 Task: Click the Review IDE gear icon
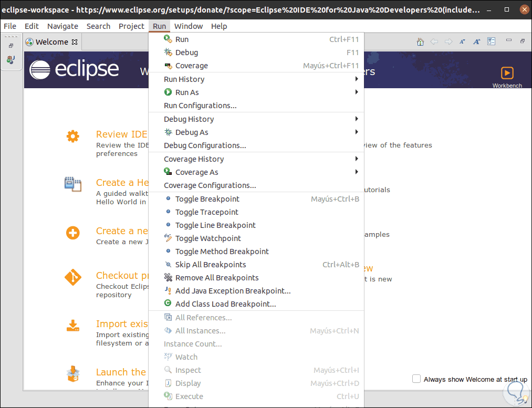(x=73, y=137)
